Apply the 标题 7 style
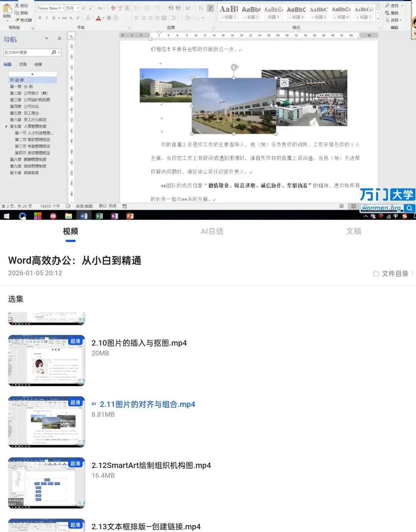The width and height of the screenshot is (416, 532). point(364,12)
